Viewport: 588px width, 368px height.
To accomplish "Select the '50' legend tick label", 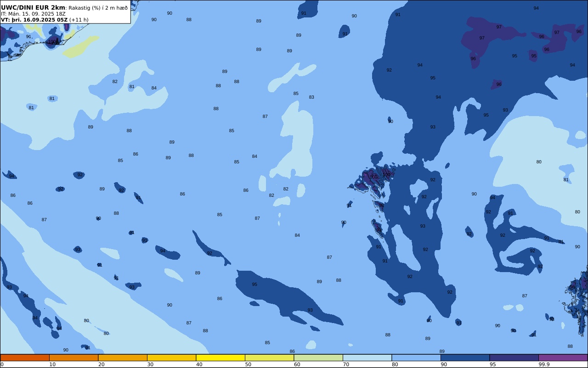I will pyautogui.click(x=248, y=364).
